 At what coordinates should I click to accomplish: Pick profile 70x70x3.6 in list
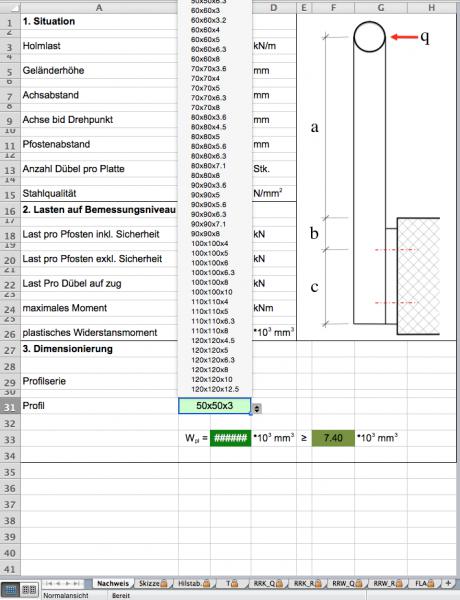[209, 68]
